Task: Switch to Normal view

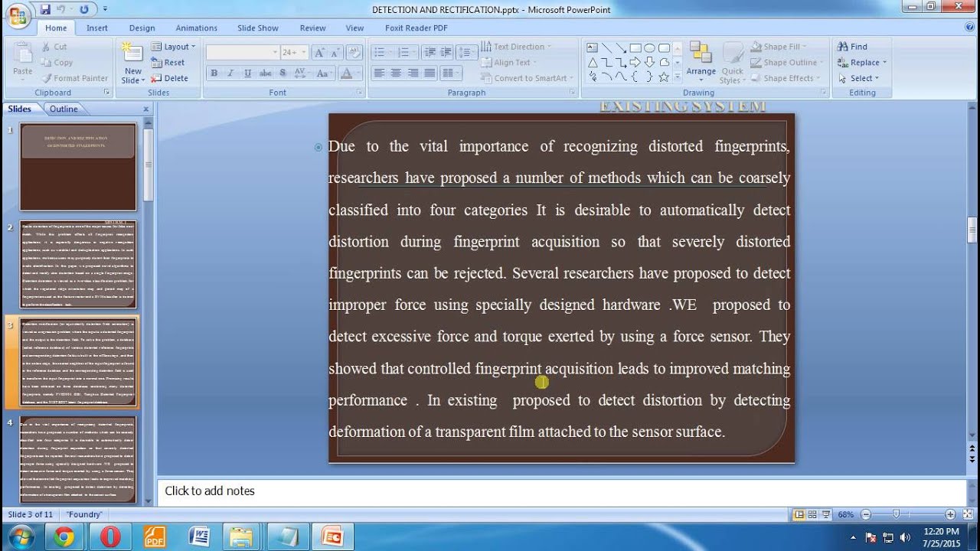Action: click(x=799, y=514)
